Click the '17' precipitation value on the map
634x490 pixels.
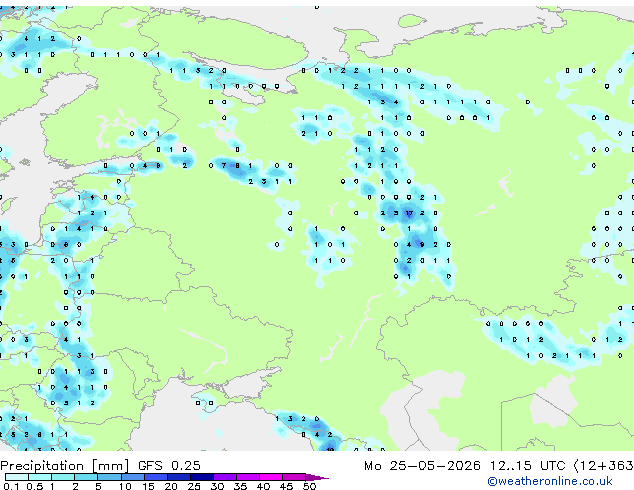click(409, 213)
